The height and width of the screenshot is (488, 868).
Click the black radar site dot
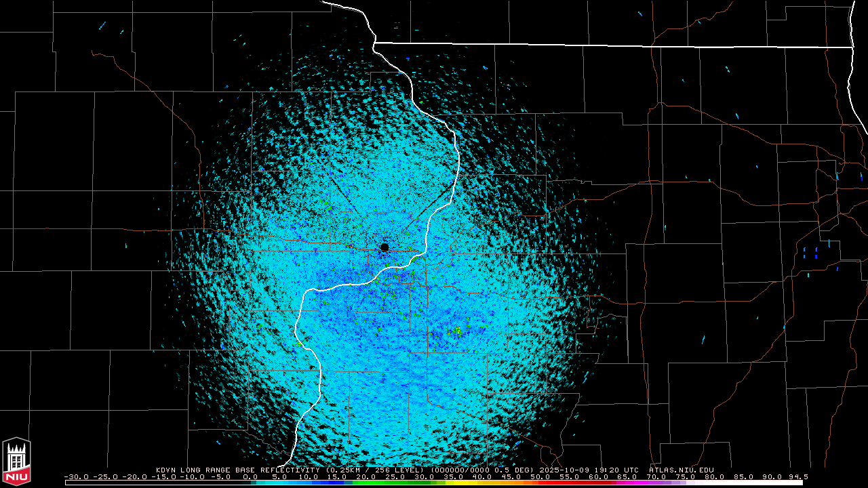pos(384,247)
